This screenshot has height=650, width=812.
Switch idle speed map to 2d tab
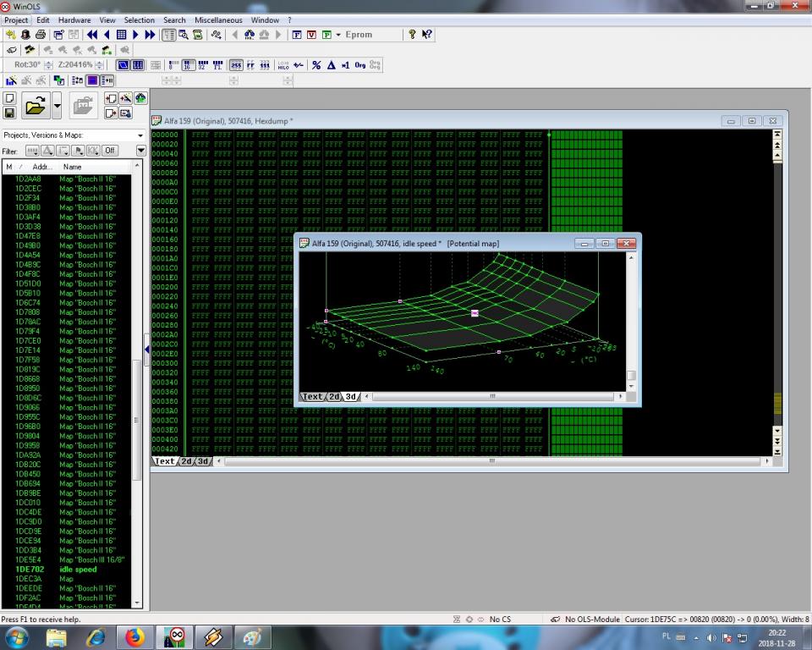pos(335,397)
